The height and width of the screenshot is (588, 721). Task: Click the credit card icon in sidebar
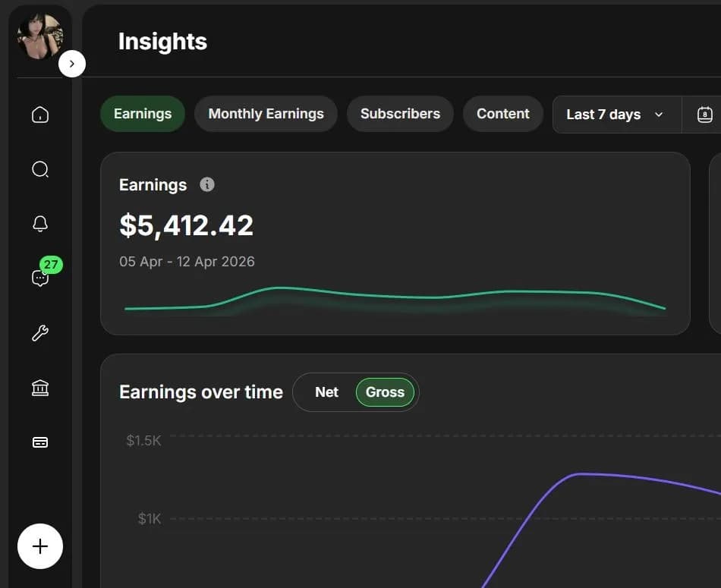tap(40, 442)
